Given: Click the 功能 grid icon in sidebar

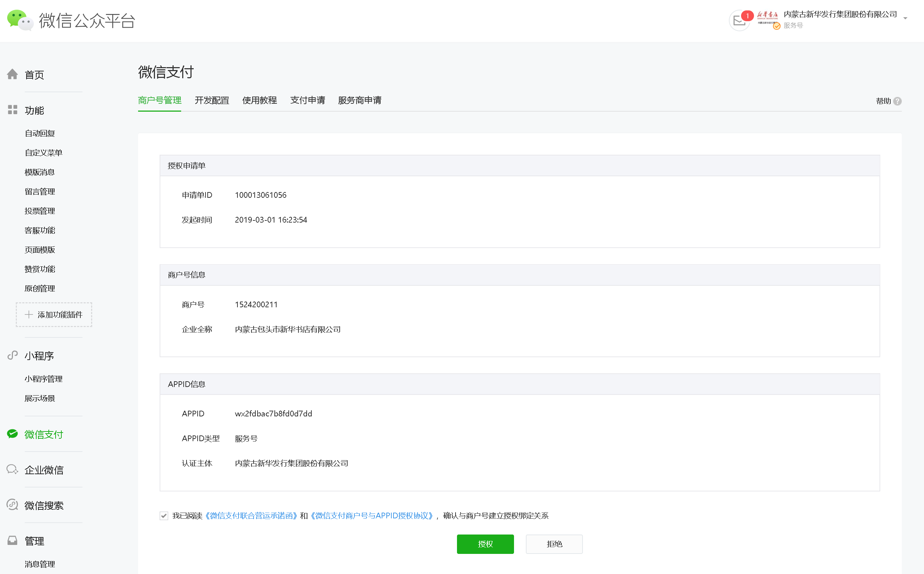Looking at the screenshot, I should click(x=13, y=110).
